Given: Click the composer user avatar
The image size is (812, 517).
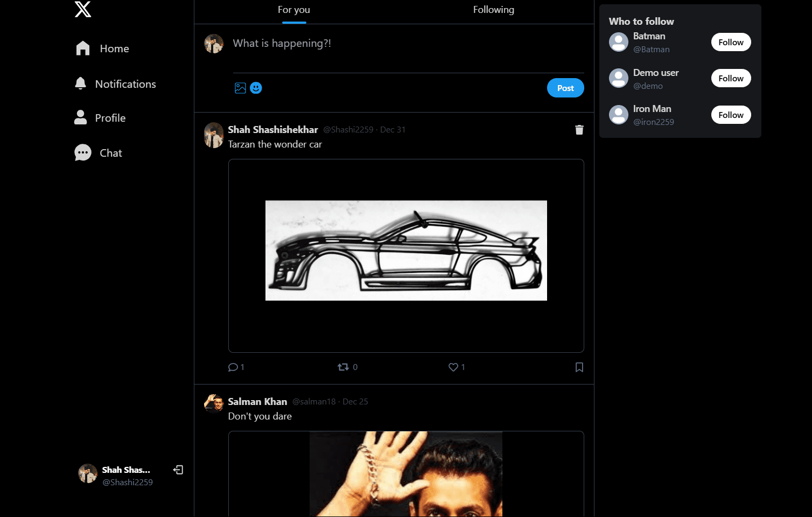Looking at the screenshot, I should 214,44.
